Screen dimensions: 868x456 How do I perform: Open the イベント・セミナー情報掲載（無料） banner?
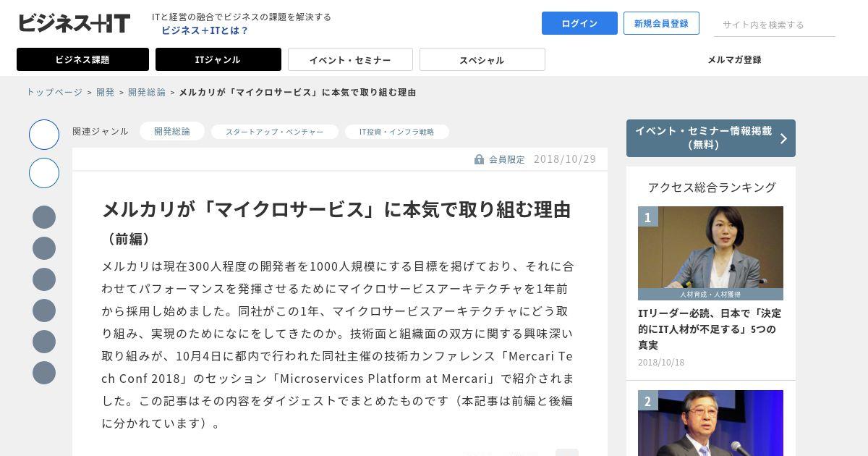(x=711, y=138)
